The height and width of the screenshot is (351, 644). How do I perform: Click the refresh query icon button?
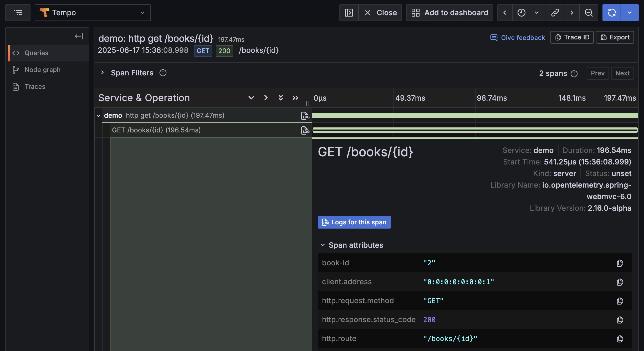tap(612, 13)
